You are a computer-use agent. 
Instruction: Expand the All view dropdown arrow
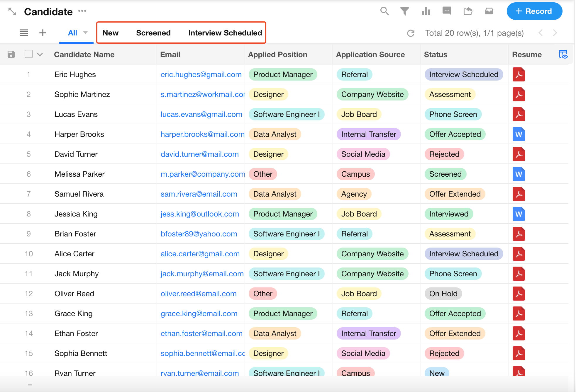point(85,33)
